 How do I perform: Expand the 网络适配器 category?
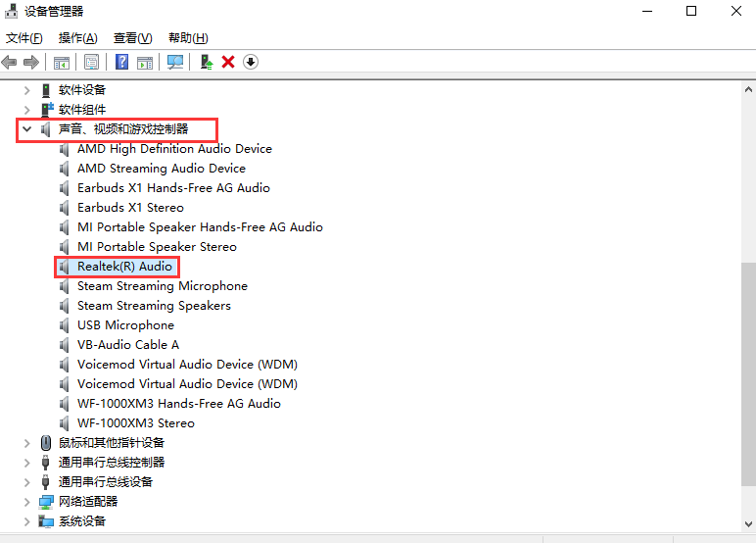coord(26,502)
